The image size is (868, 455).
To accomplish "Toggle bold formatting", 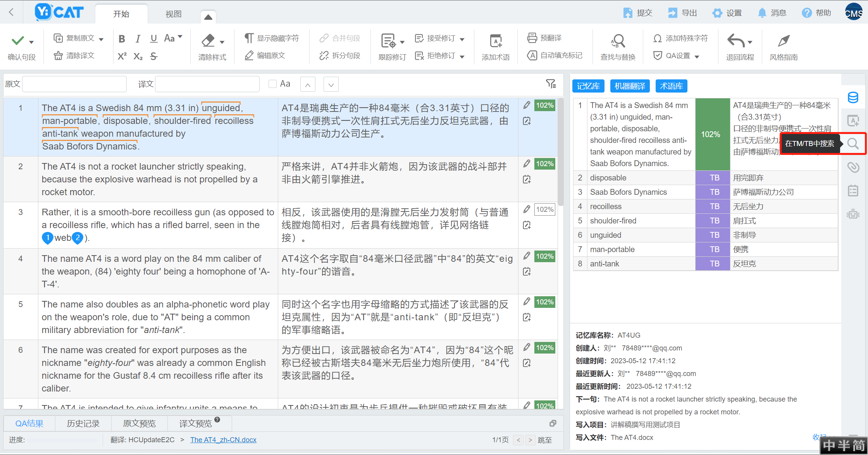I will (122, 39).
